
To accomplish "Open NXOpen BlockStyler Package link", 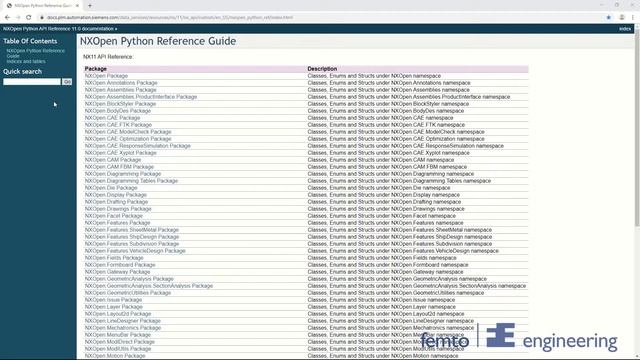I will [120, 104].
